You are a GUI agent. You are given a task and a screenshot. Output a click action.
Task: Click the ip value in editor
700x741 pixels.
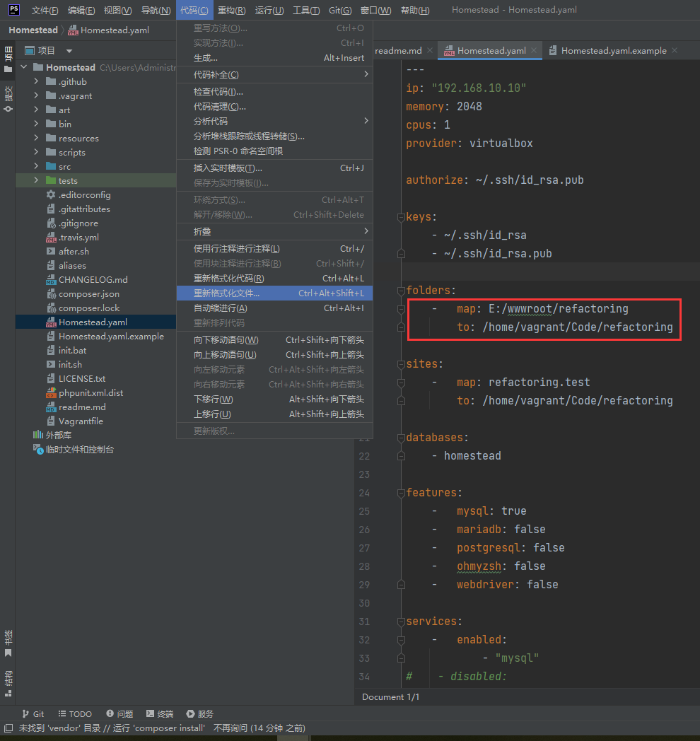(478, 88)
